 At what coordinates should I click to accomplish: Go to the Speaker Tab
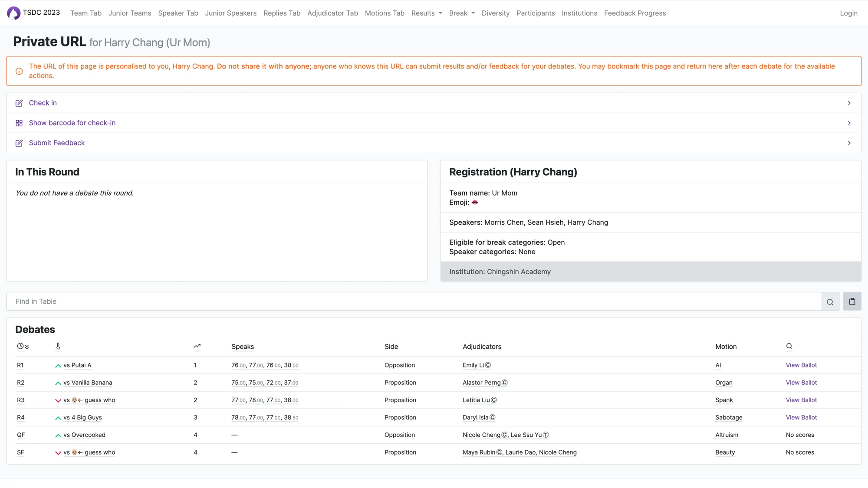(178, 13)
